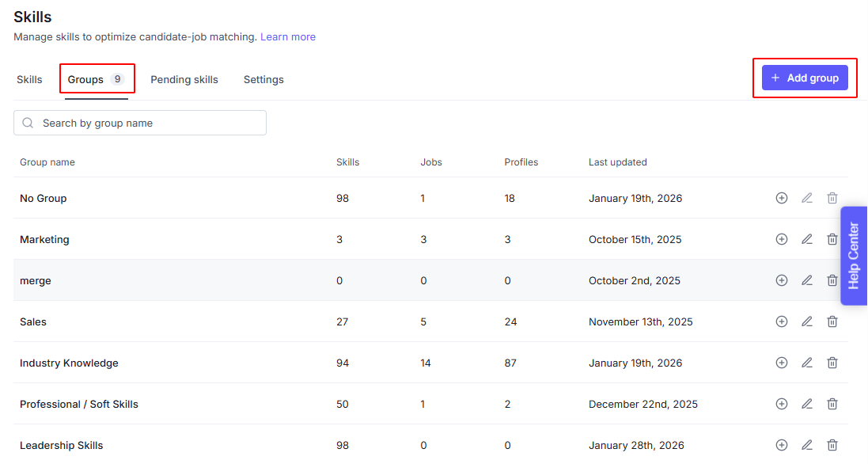Delete the Industry Knowledge group

click(x=832, y=363)
